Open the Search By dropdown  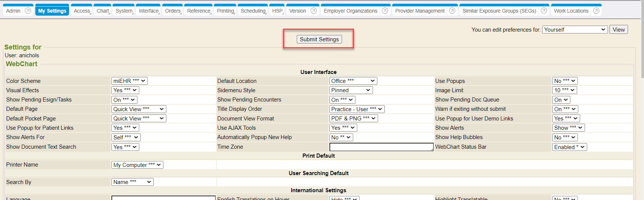coord(132,182)
